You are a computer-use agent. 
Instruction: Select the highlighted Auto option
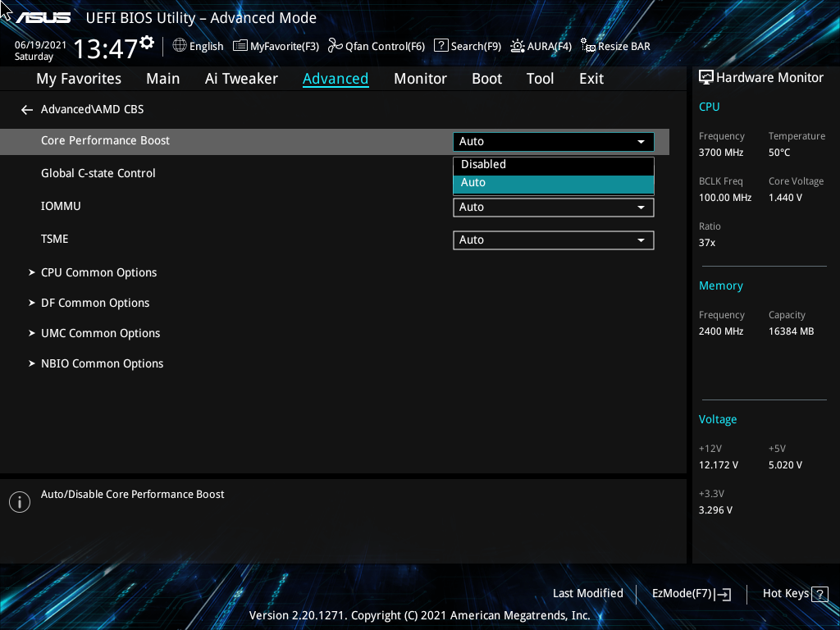(x=553, y=182)
